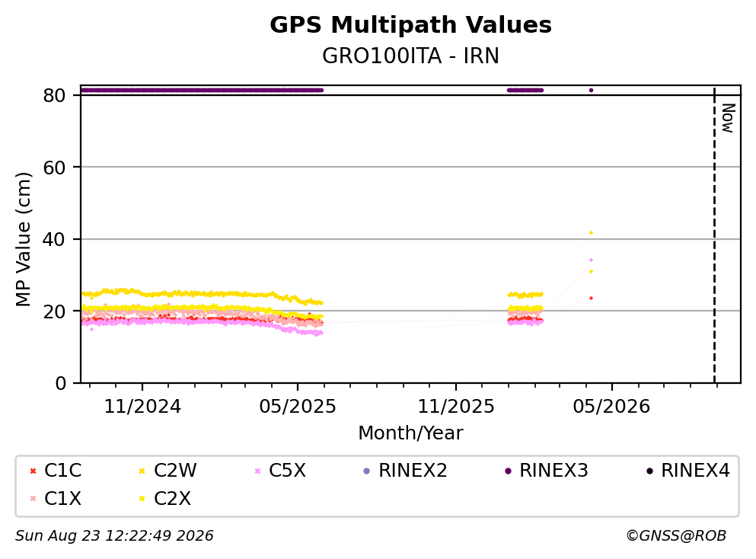Click the isolated yellow point near 40

click(x=591, y=233)
